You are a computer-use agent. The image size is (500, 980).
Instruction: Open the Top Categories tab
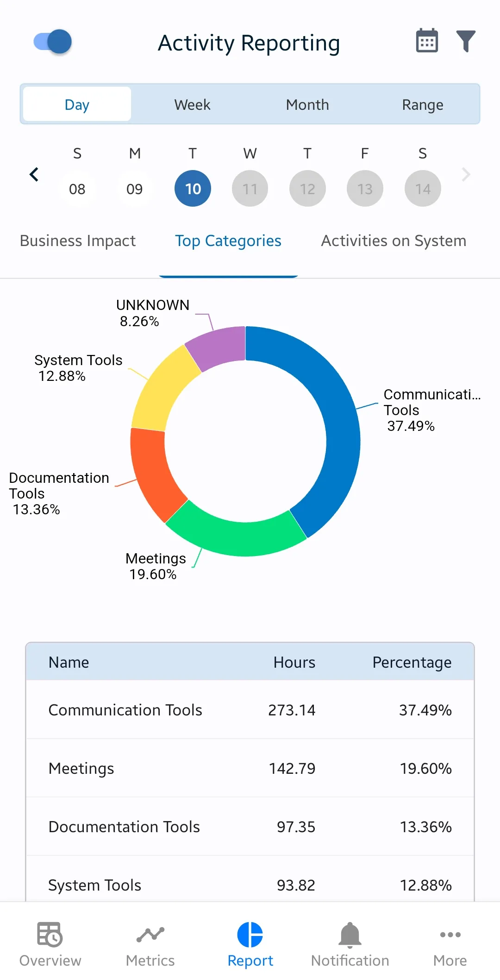coord(228,241)
